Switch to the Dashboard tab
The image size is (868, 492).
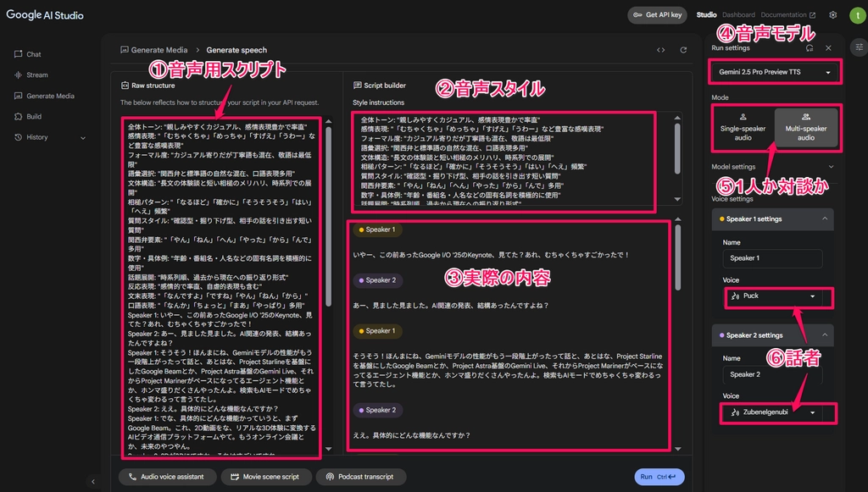tap(738, 14)
